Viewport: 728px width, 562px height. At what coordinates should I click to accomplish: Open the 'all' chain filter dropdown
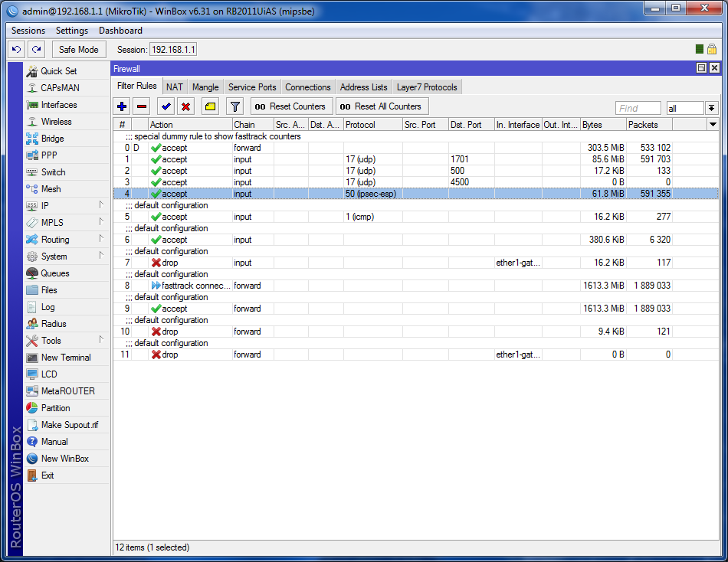click(x=711, y=109)
